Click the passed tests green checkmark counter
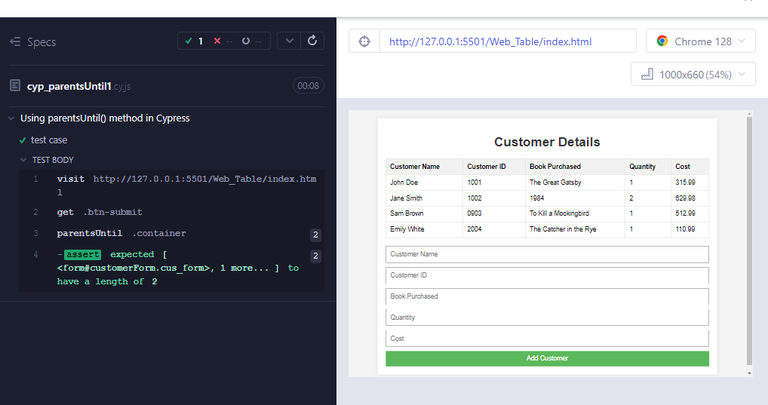Screen dimensions: 768x405 point(194,41)
